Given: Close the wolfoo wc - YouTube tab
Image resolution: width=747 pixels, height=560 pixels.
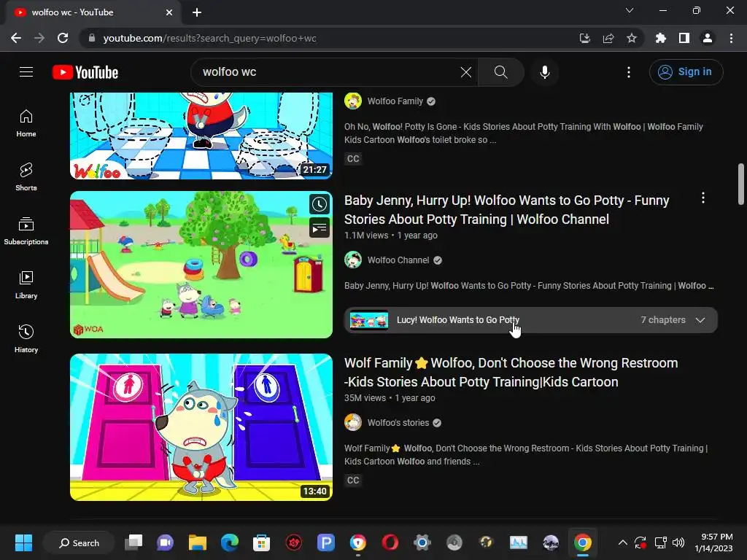Looking at the screenshot, I should coord(169,12).
